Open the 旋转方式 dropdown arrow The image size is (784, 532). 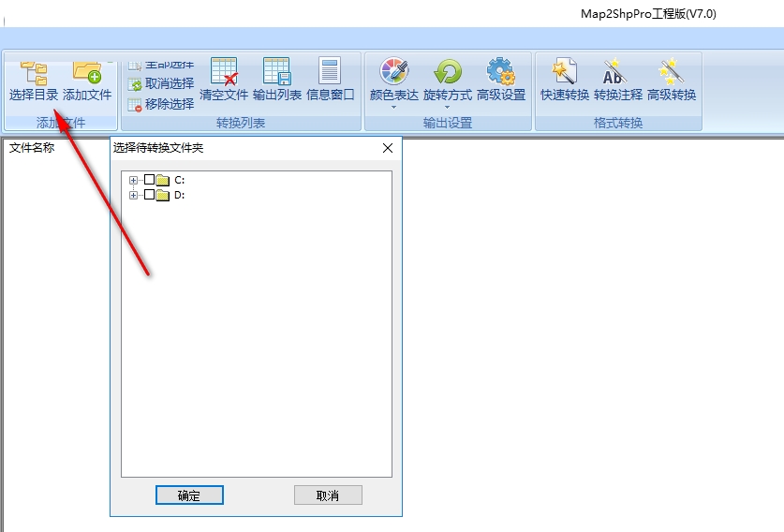[447, 107]
